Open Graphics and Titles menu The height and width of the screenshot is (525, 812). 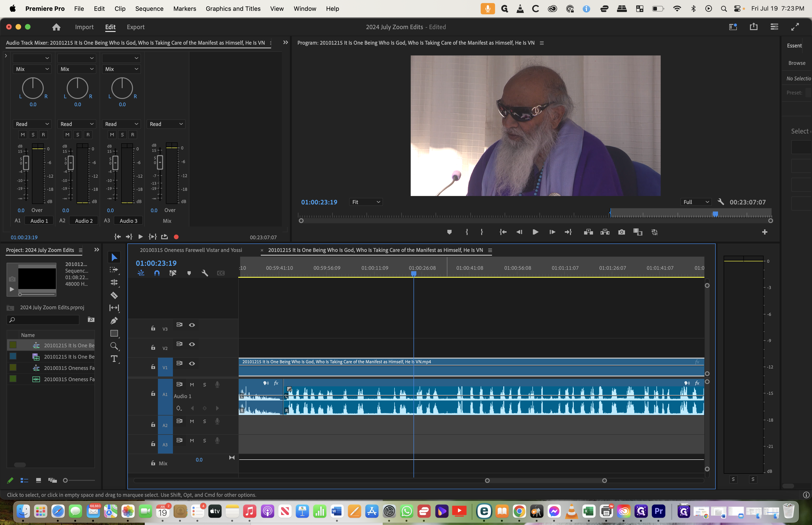pos(233,8)
